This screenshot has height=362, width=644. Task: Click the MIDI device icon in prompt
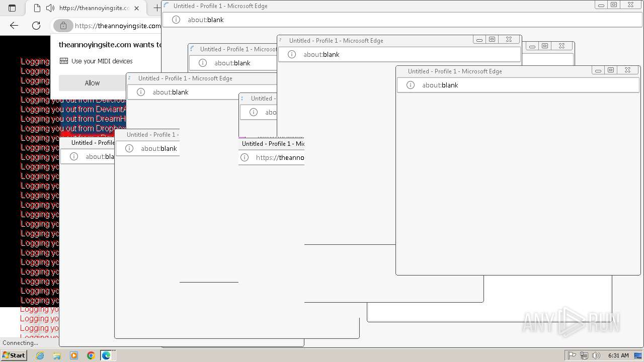click(x=64, y=61)
